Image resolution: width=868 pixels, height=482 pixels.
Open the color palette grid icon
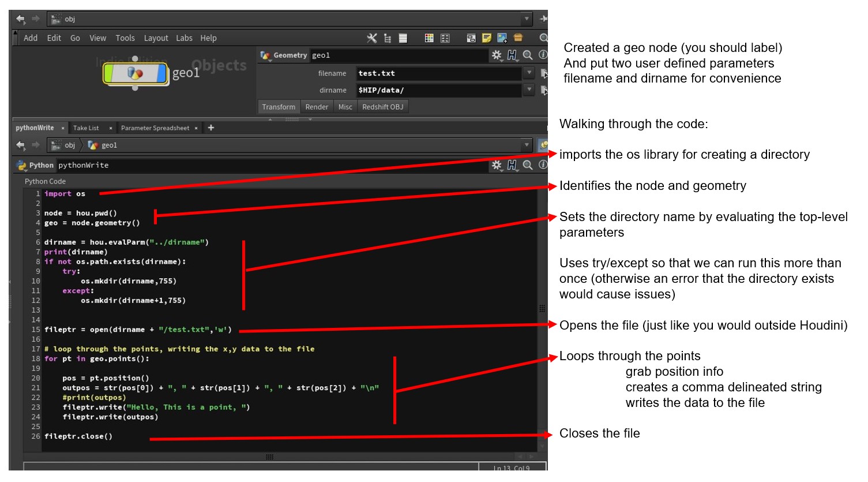429,38
